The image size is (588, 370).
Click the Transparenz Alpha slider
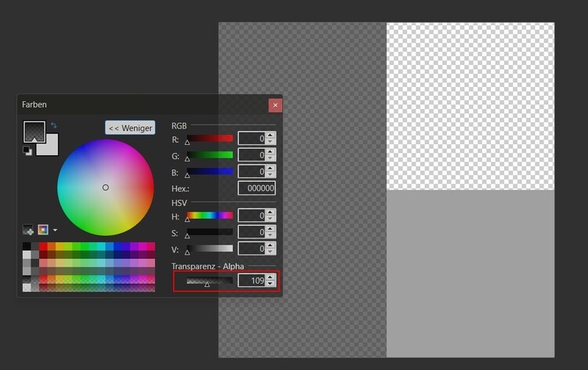pos(209,281)
